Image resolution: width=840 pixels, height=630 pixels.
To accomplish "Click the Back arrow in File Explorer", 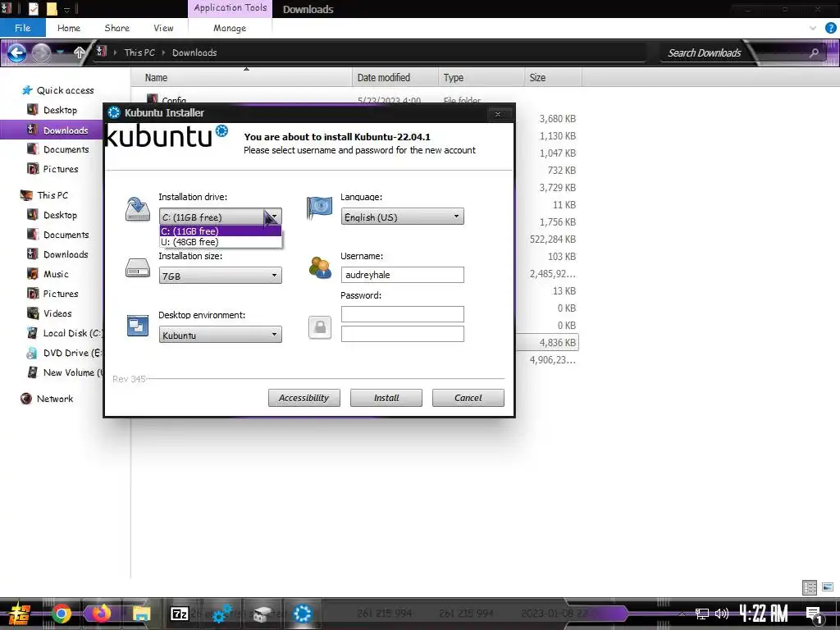I will pyautogui.click(x=16, y=52).
